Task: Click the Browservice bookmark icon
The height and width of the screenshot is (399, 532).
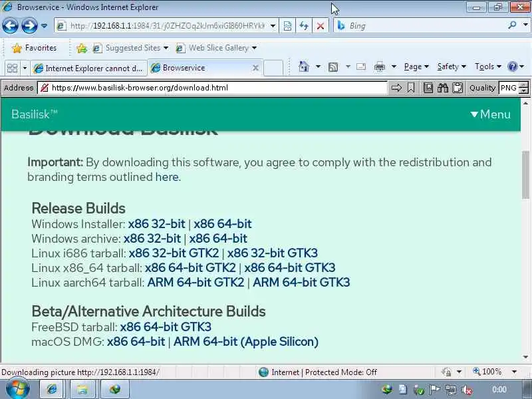Action: click(x=411, y=88)
